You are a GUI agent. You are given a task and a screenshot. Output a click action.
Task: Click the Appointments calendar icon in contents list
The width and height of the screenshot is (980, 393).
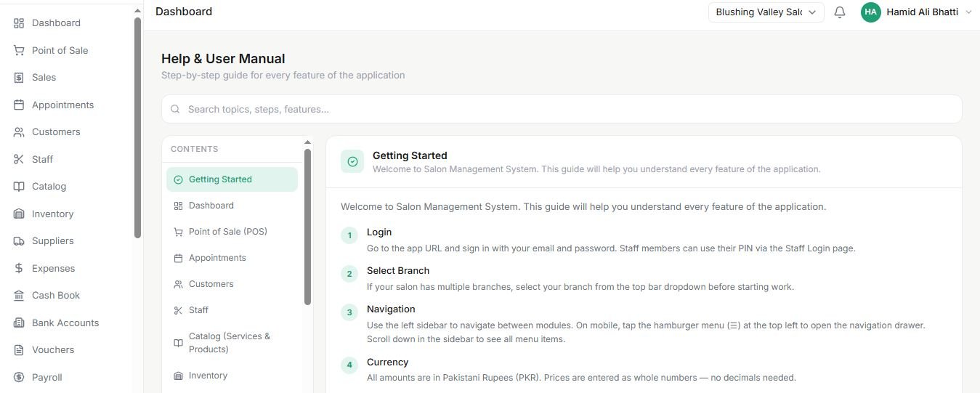[x=178, y=258]
